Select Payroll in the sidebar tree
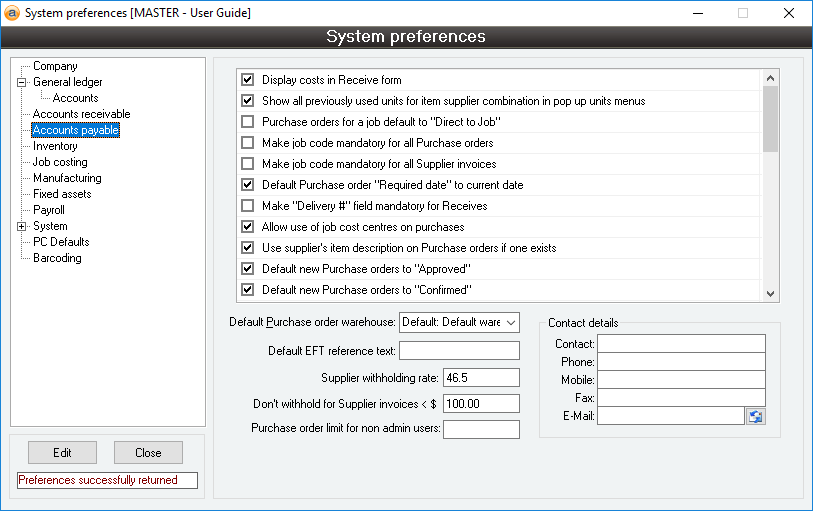The image size is (813, 511). [49, 210]
